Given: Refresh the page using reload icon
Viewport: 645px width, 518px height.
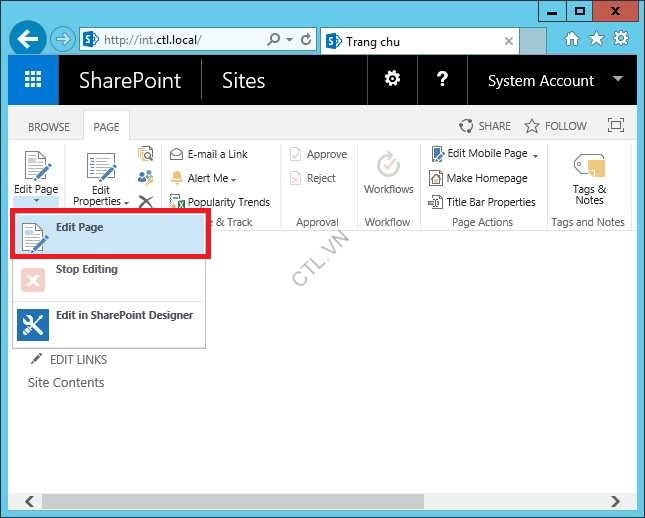Looking at the screenshot, I should pyautogui.click(x=306, y=40).
